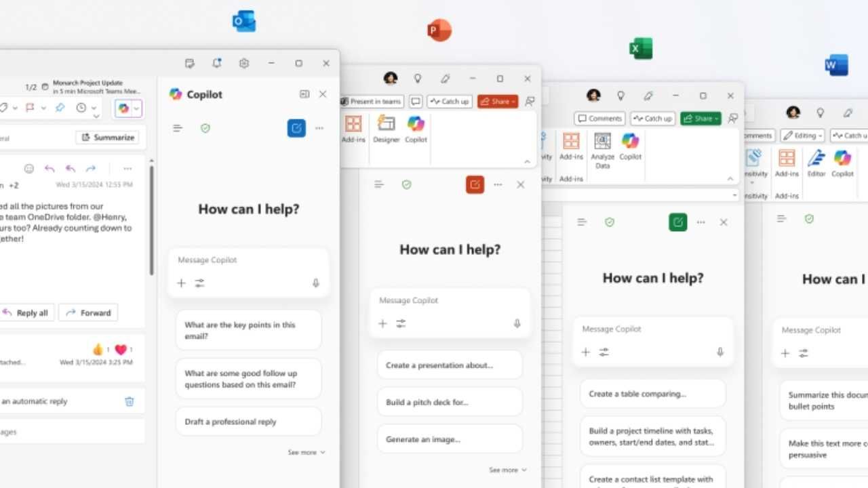This screenshot has height=488, width=868.
Task: Start a new chat in Outlook's Copilot pane
Action: 296,128
